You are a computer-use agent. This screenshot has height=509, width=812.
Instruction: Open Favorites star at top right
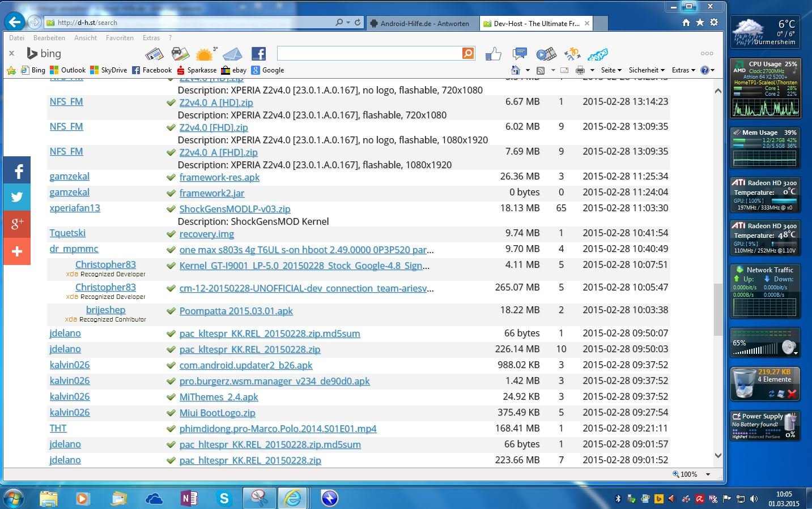[x=700, y=23]
